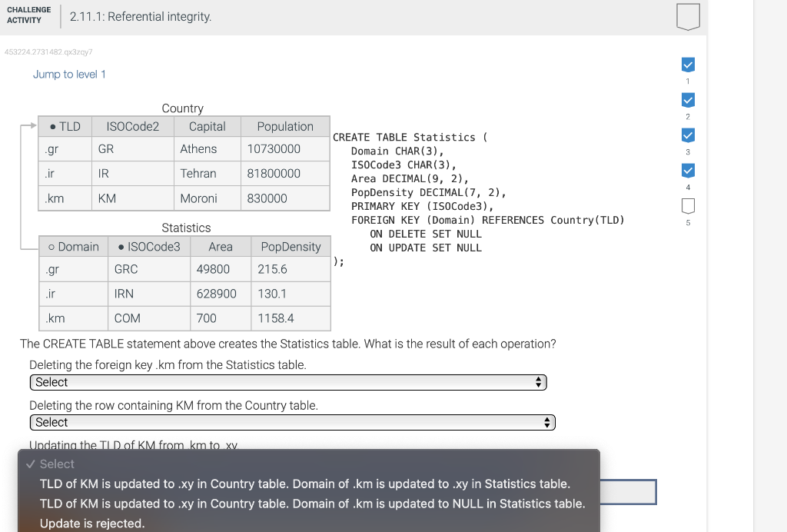
Task: Click the TLD column header in Country table
Action: click(65, 127)
